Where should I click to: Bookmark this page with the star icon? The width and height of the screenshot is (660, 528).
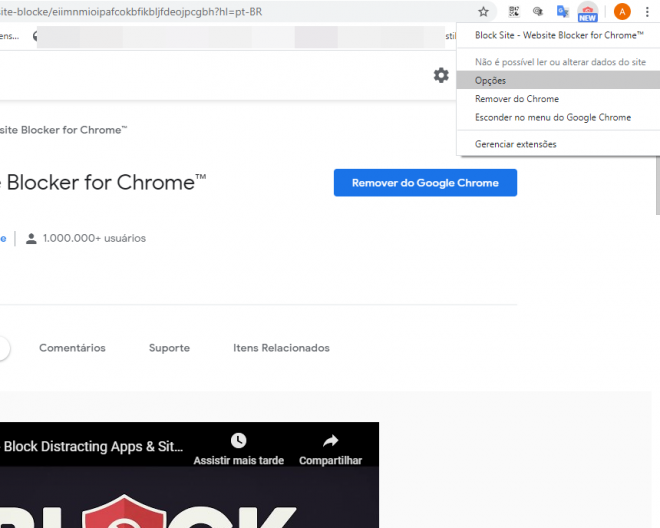pyautogui.click(x=483, y=12)
